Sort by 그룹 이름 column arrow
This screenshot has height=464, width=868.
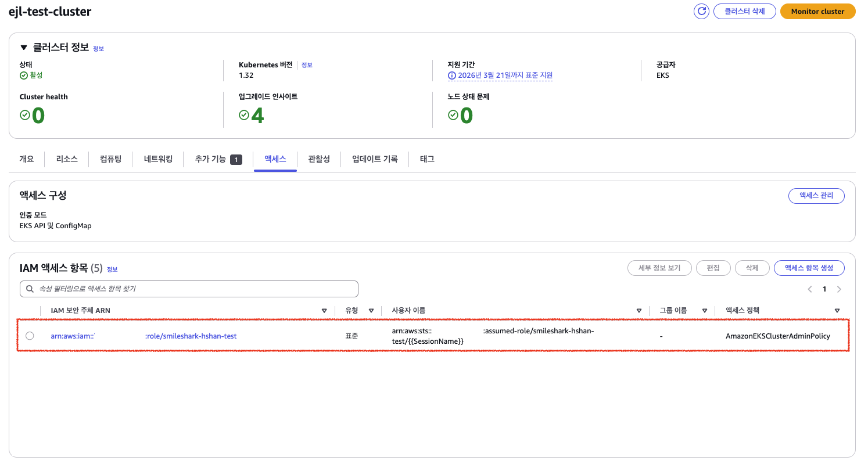[705, 311]
